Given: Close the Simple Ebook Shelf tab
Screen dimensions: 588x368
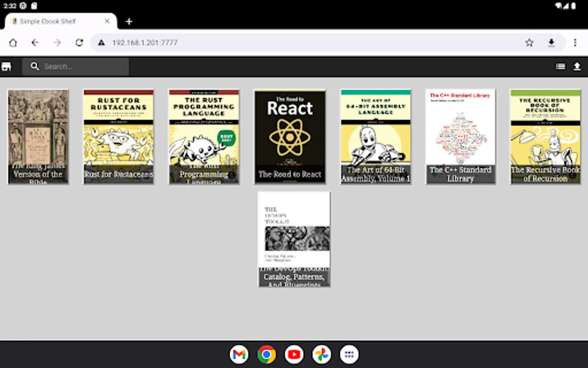Looking at the screenshot, I should click(107, 21).
